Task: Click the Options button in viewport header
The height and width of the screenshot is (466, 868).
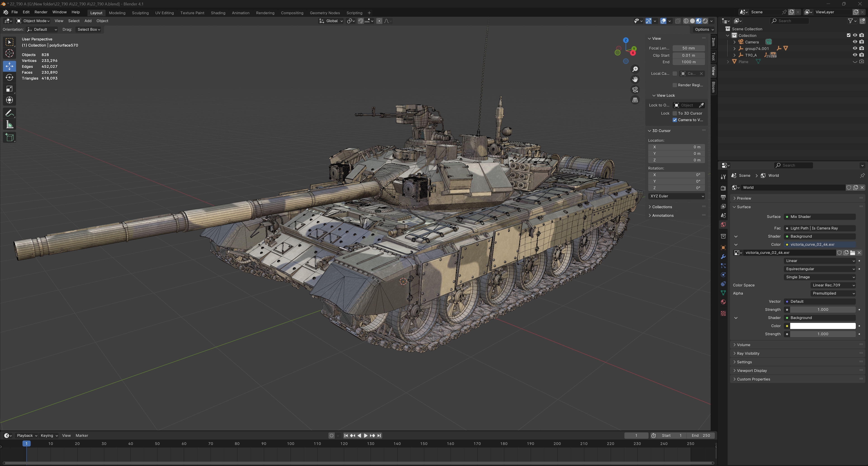Action: click(704, 29)
